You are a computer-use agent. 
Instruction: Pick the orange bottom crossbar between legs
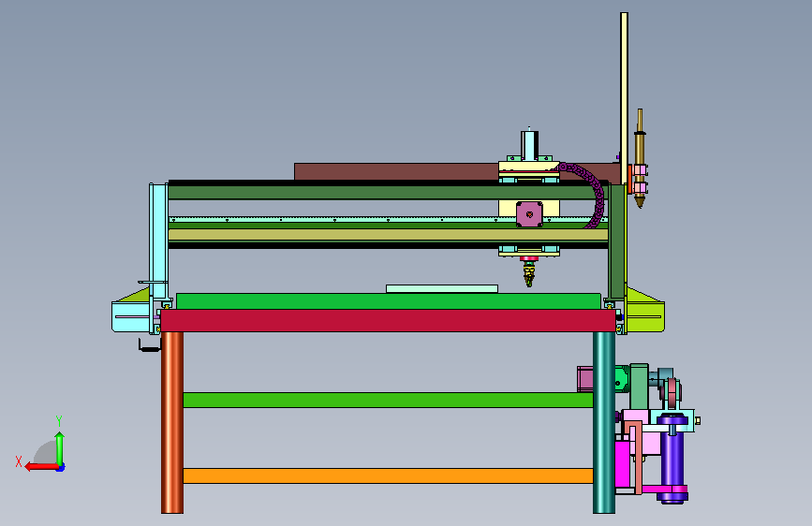click(x=388, y=475)
